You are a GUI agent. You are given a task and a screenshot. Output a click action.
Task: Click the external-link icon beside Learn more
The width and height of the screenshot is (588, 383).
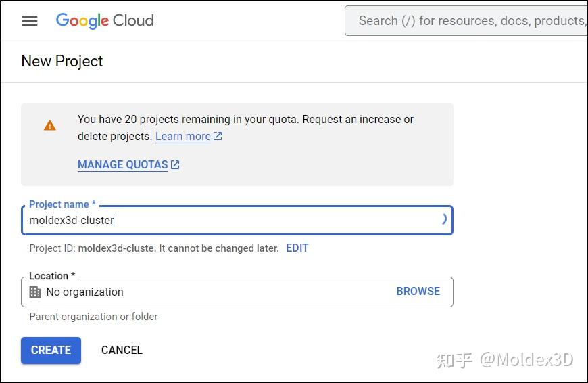(218, 136)
